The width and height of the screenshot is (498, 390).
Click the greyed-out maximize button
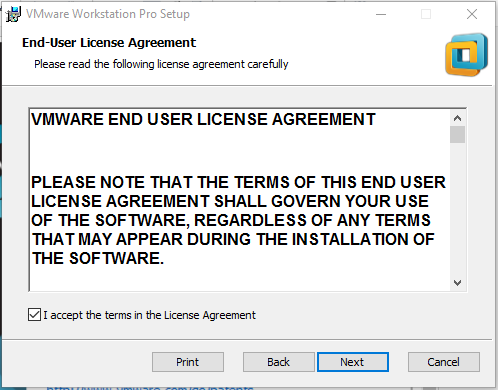(426, 14)
